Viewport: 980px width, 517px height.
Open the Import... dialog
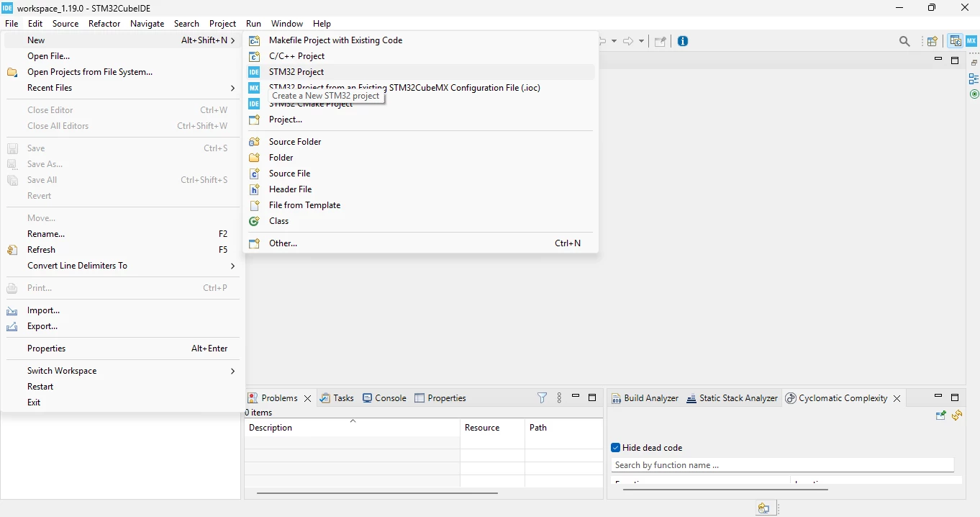pos(122,310)
